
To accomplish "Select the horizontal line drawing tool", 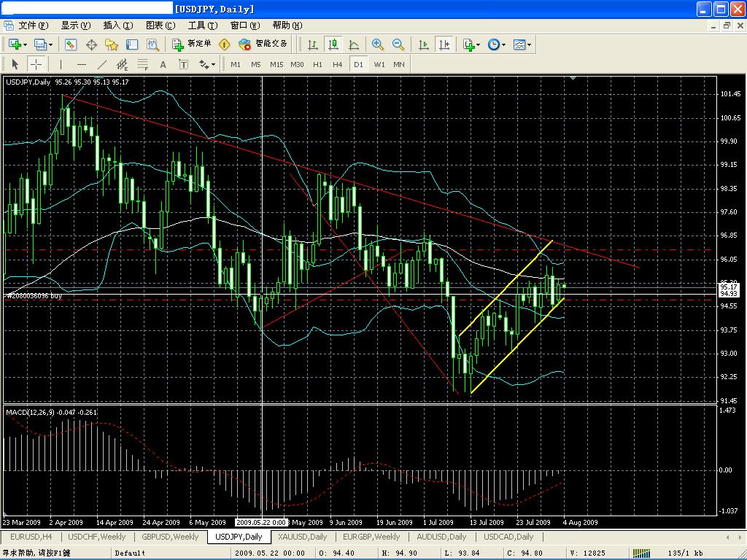I will (x=82, y=64).
